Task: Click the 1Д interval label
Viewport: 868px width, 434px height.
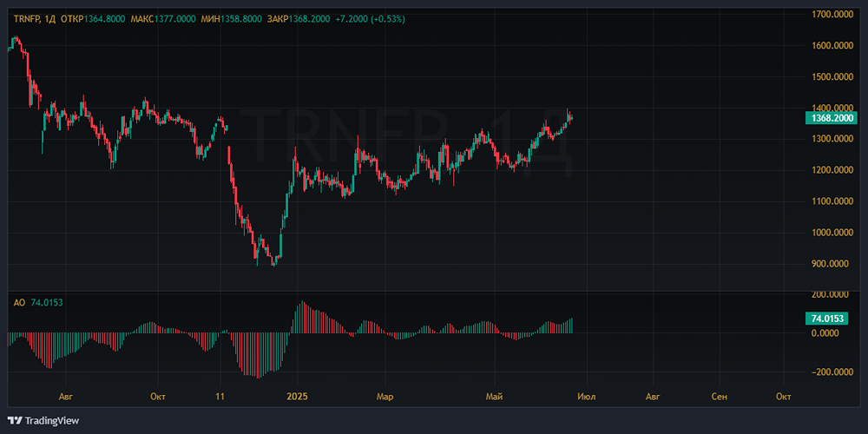Action: pos(49,19)
